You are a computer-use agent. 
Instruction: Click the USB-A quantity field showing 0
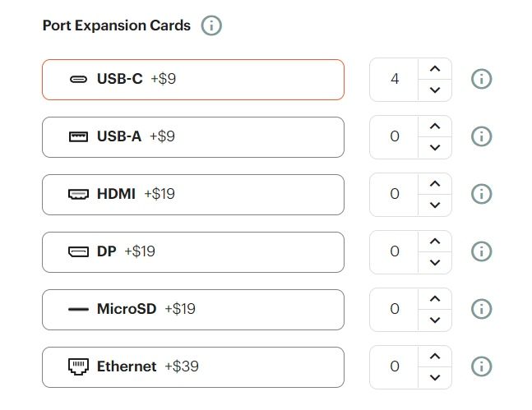(x=394, y=137)
